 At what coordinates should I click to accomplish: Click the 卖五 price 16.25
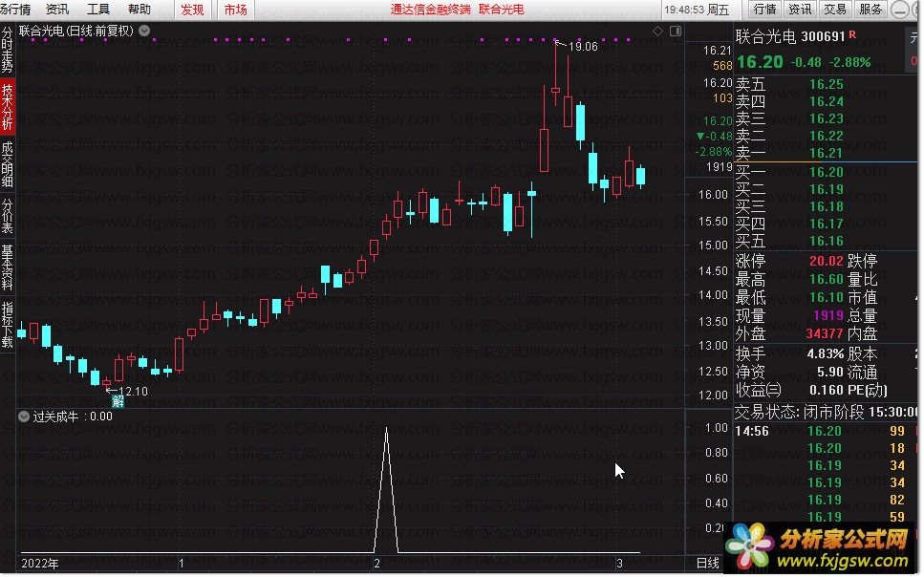coord(827,85)
